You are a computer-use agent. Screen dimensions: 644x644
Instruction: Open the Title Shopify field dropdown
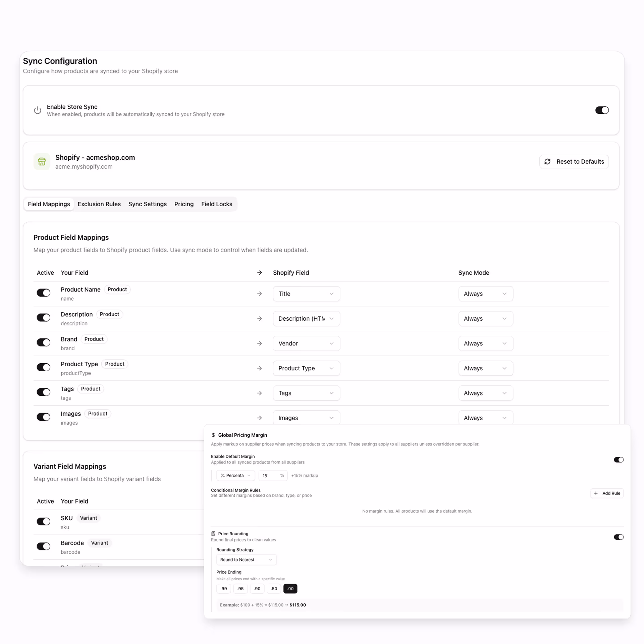click(306, 294)
